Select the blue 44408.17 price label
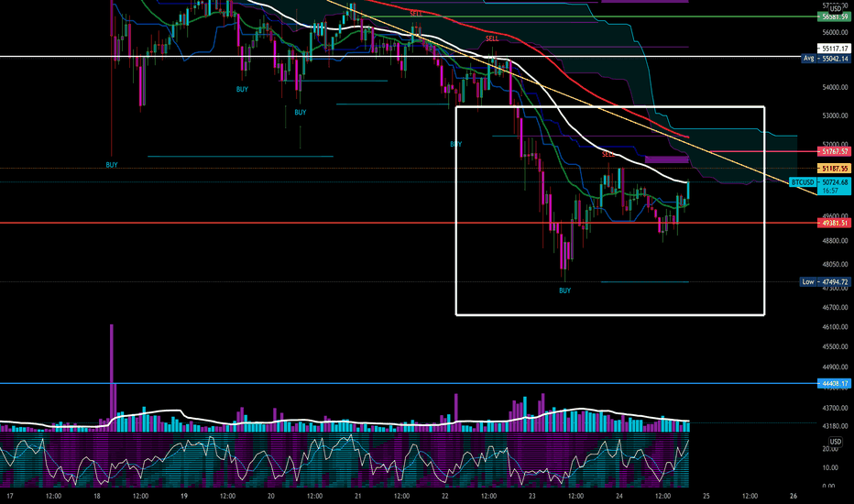The width and height of the screenshot is (854, 504). coord(835,384)
